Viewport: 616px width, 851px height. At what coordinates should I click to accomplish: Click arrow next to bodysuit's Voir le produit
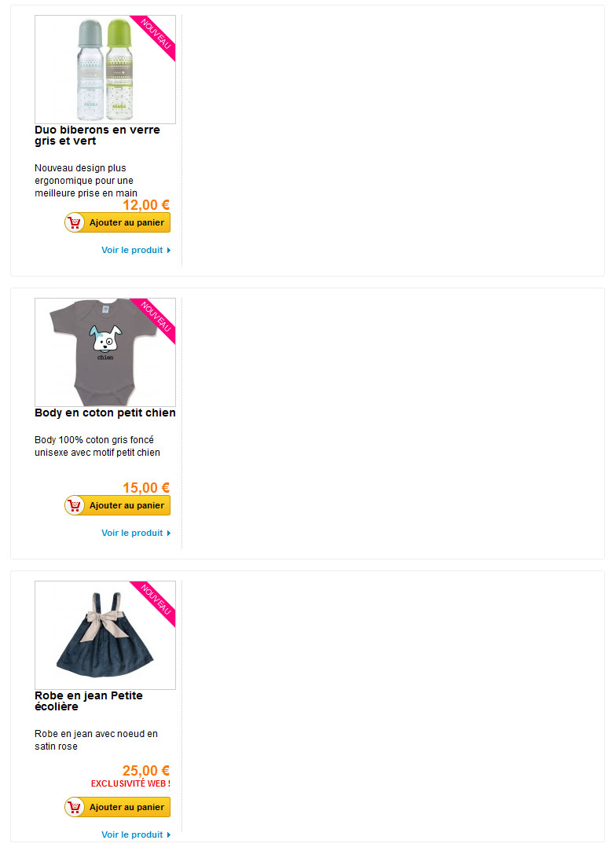tap(169, 533)
